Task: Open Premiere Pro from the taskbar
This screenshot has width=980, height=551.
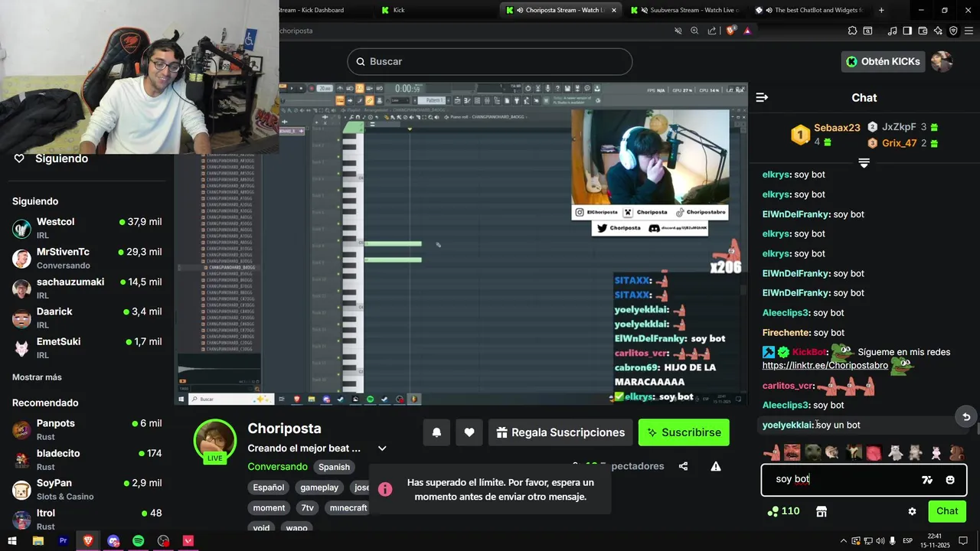Action: pos(63,540)
